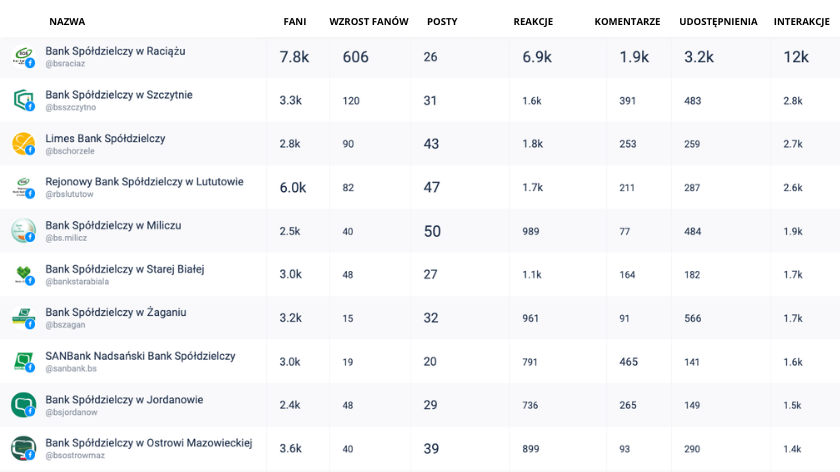Sort by UDOSTĘPNIENIA column header
The height and width of the screenshot is (472, 840).
click(x=718, y=21)
